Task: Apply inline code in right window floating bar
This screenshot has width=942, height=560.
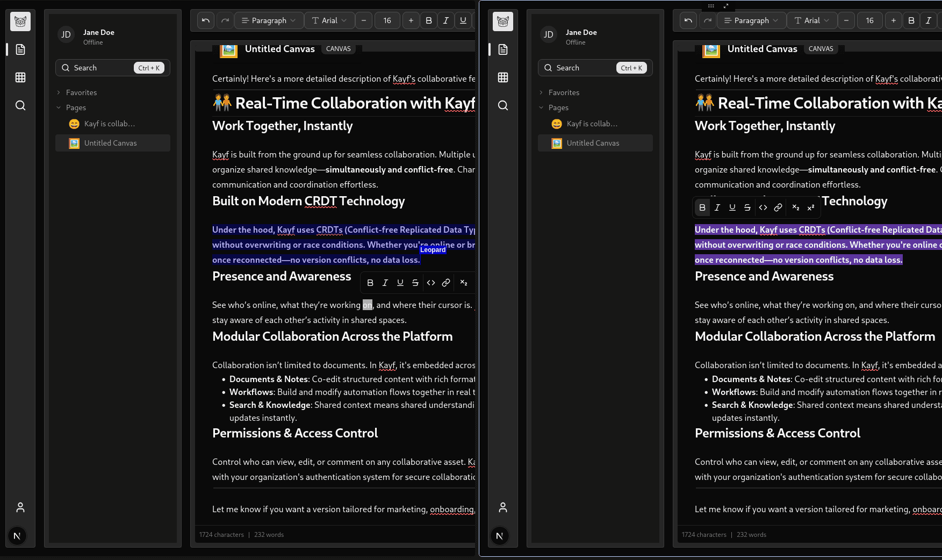Action: 763,207
